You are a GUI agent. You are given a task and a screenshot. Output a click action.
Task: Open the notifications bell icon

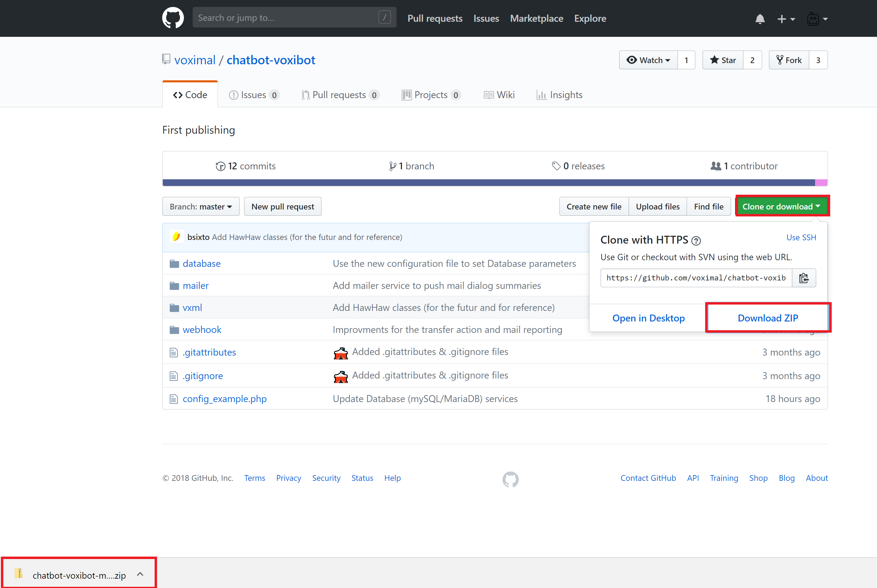coord(760,19)
